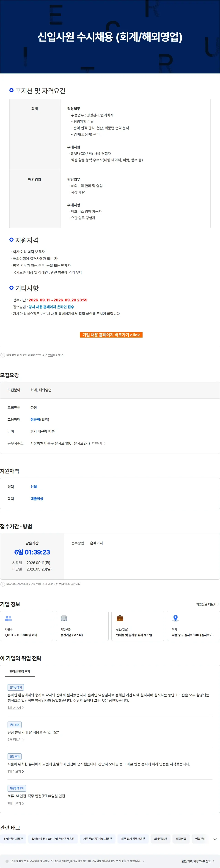This screenshot has width=220, height=868.
Task: Click the 당사 채용 홈페이지 온라인 접수 text
Action: click(51, 307)
